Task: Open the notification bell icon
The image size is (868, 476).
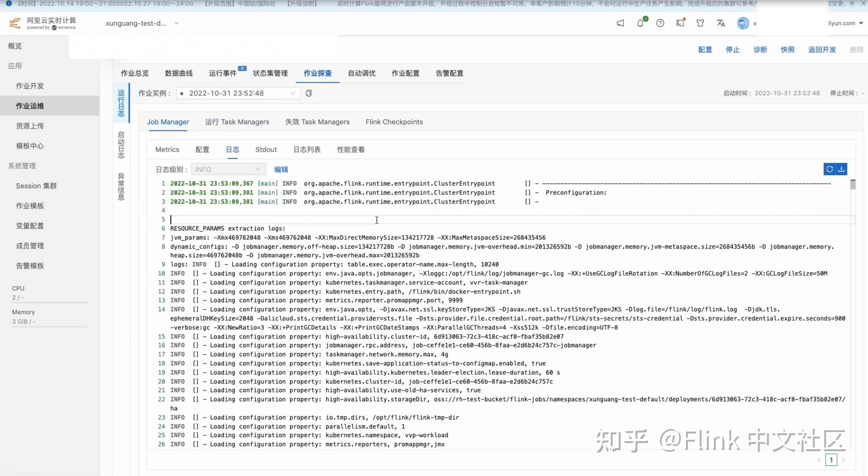Action: 640,23
